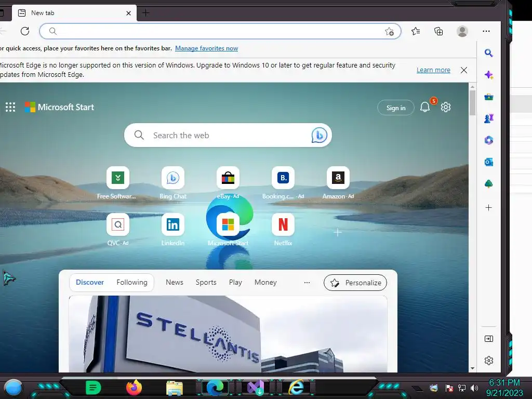The height and width of the screenshot is (399, 532).
Task: Open the Microsoft Start quick link tile
Action: 228,229
